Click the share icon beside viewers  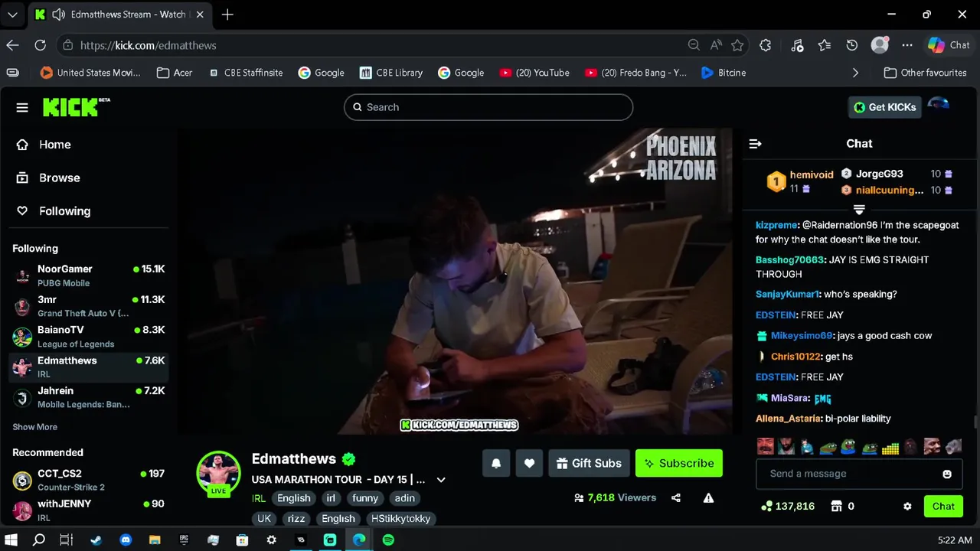pyautogui.click(x=676, y=497)
